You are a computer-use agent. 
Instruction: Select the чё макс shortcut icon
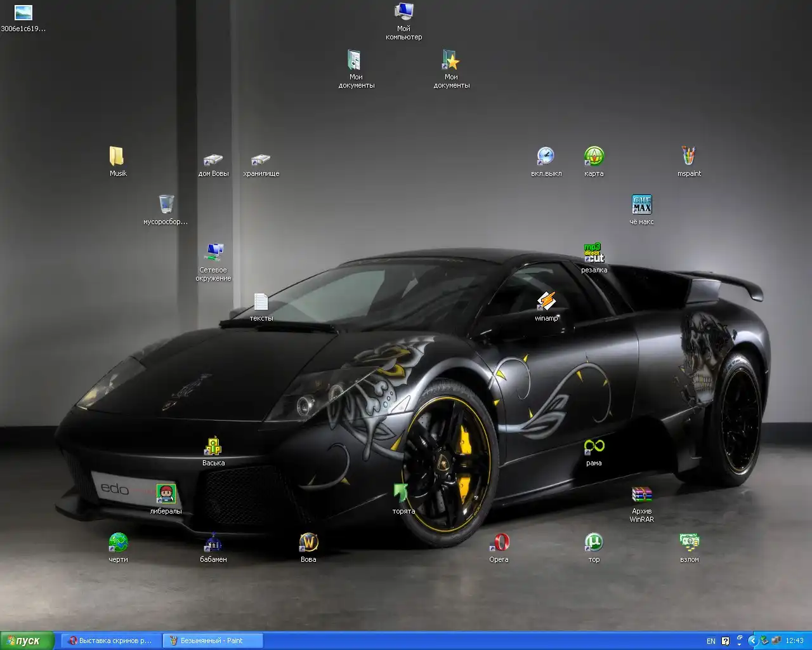(x=641, y=205)
